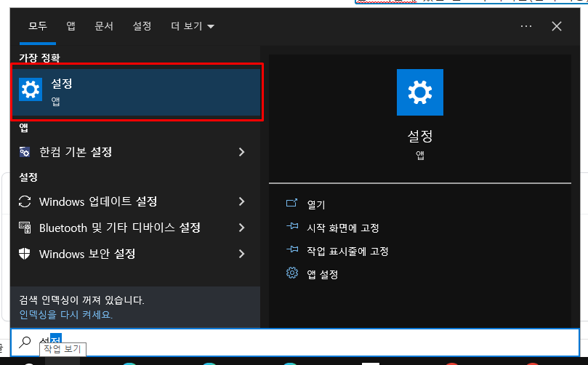Expand Windows 업데이트 설정 chevron arrow
This screenshot has width=588, height=365.
(242, 201)
